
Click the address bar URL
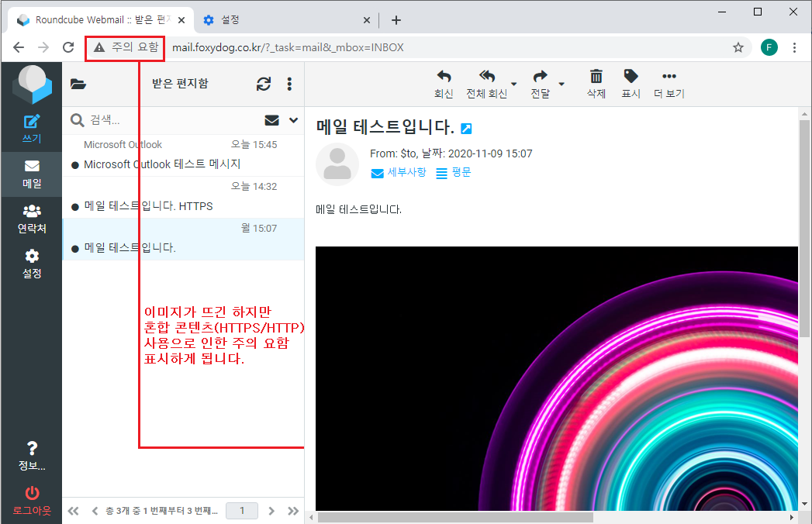(288, 47)
